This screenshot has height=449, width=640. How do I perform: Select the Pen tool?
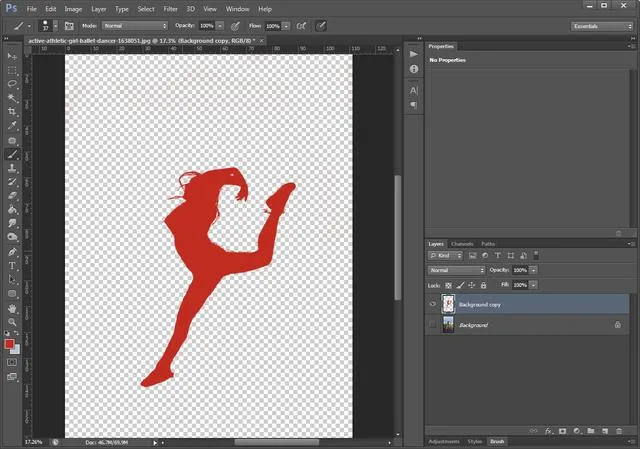click(12, 252)
